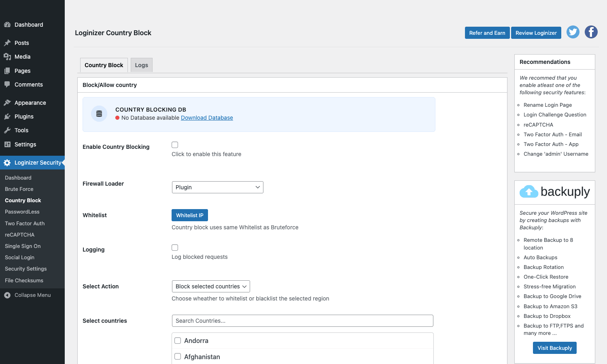Focus the Search Countries input field

(303, 321)
